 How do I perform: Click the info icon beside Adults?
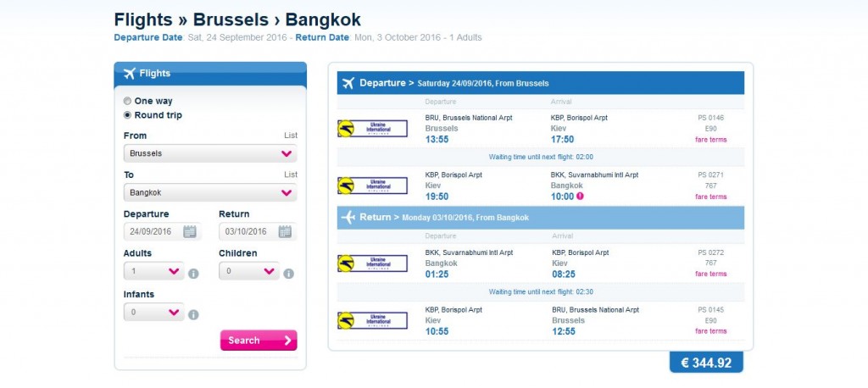tap(193, 274)
